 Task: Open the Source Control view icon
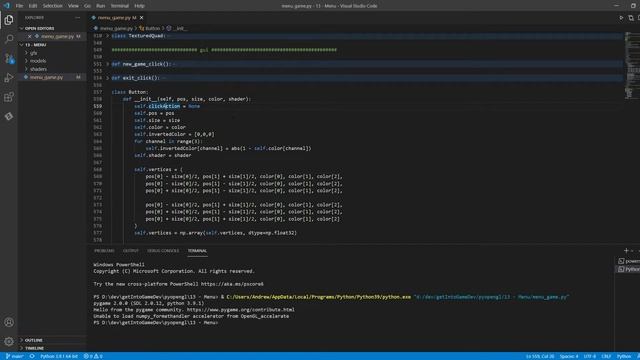click(x=9, y=58)
